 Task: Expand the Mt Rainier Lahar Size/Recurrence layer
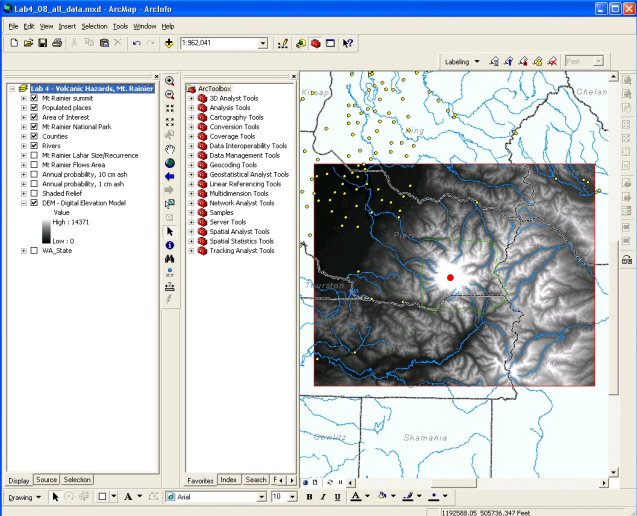pos(24,155)
